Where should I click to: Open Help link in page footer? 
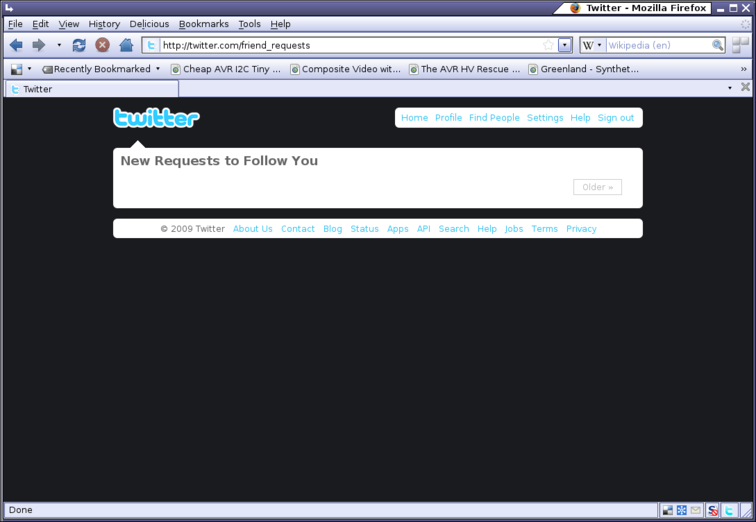[x=487, y=229]
